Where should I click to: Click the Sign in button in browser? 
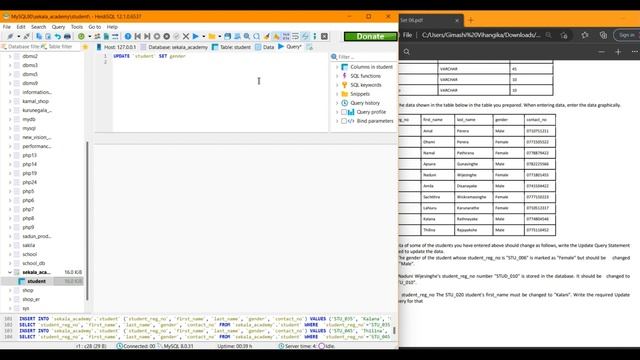click(x=626, y=35)
